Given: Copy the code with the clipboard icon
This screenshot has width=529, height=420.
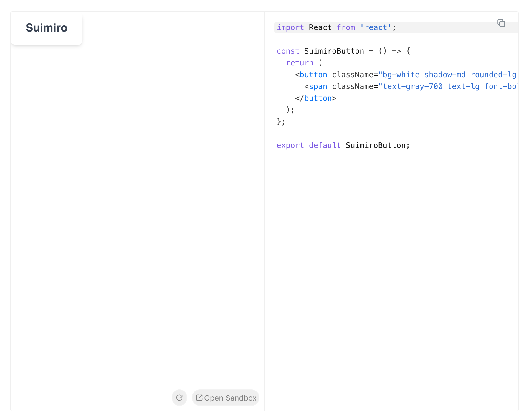Looking at the screenshot, I should (x=501, y=23).
